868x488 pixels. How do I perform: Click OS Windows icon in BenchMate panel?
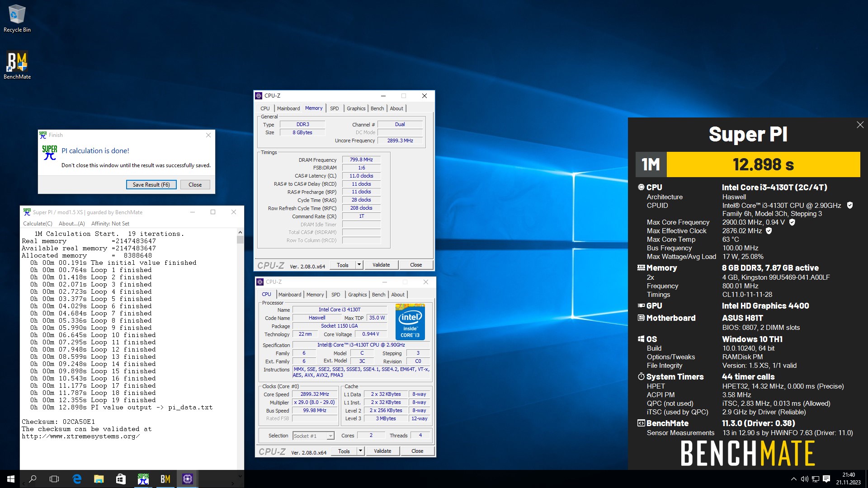(x=641, y=339)
